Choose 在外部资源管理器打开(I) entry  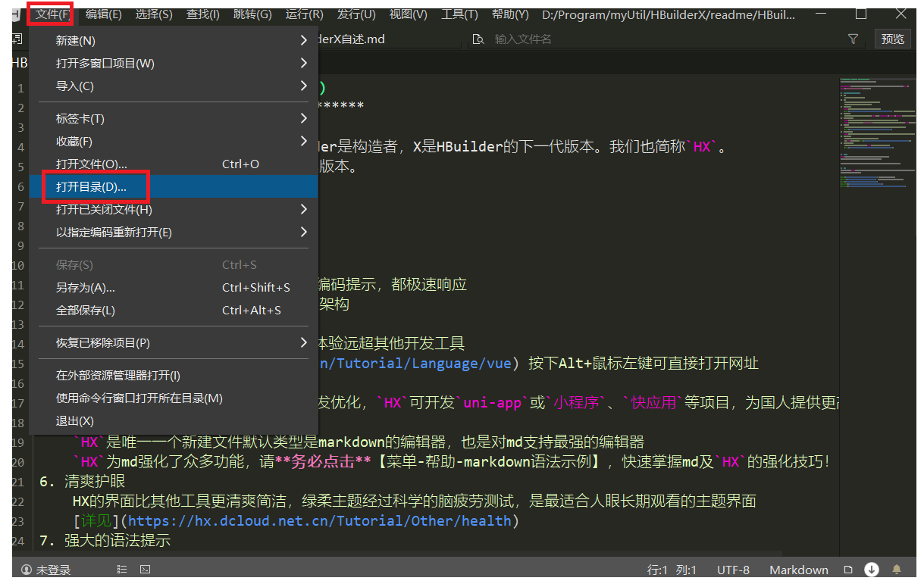pos(174,375)
